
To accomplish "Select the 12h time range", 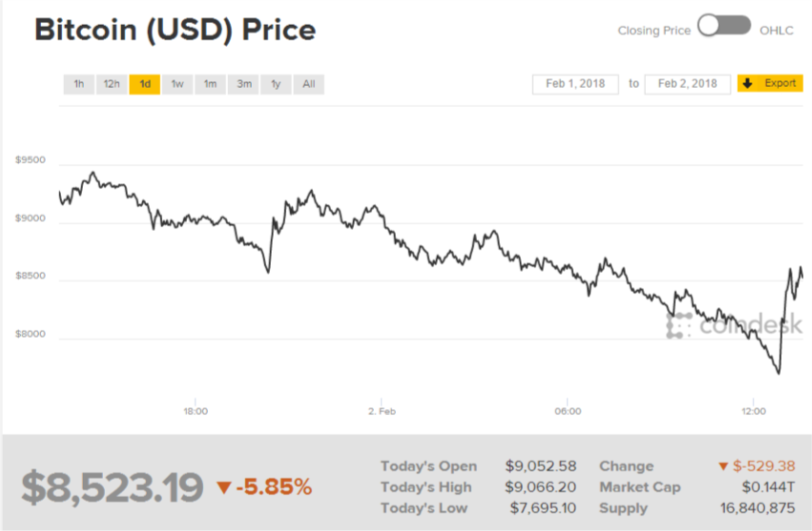I will [x=112, y=84].
